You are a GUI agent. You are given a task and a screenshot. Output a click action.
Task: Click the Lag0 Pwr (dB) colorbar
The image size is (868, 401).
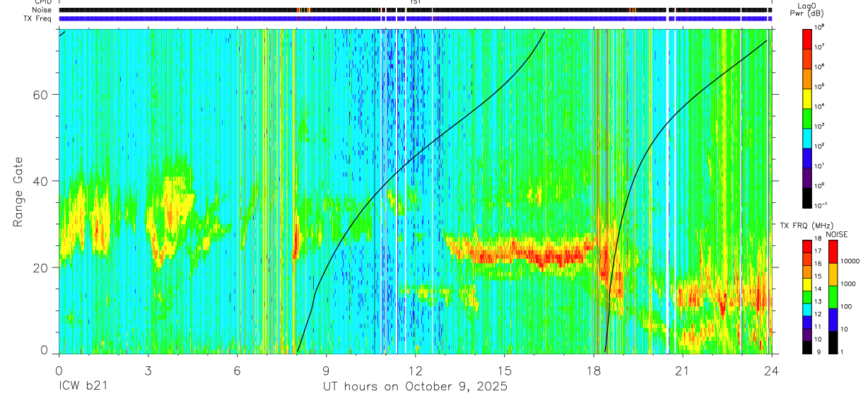coord(807,117)
